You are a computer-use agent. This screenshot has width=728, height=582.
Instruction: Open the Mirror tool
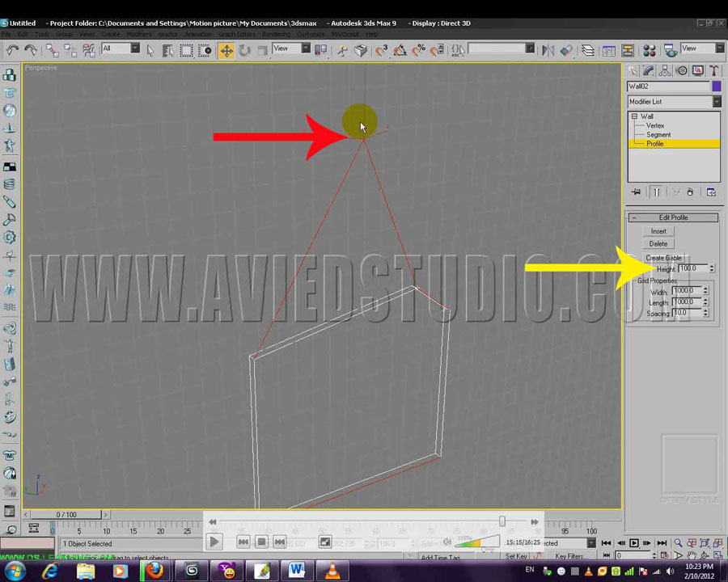[x=548, y=50]
